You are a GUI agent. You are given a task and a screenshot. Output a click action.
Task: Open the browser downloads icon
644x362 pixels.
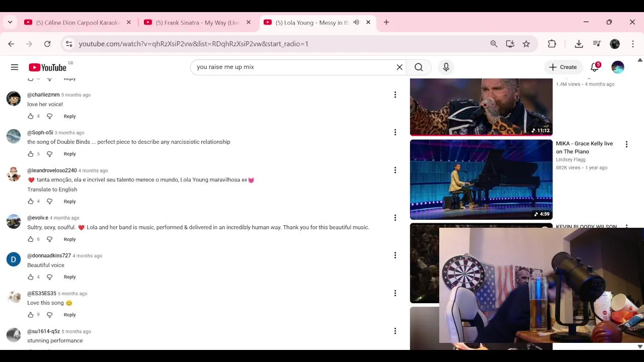[x=579, y=44]
